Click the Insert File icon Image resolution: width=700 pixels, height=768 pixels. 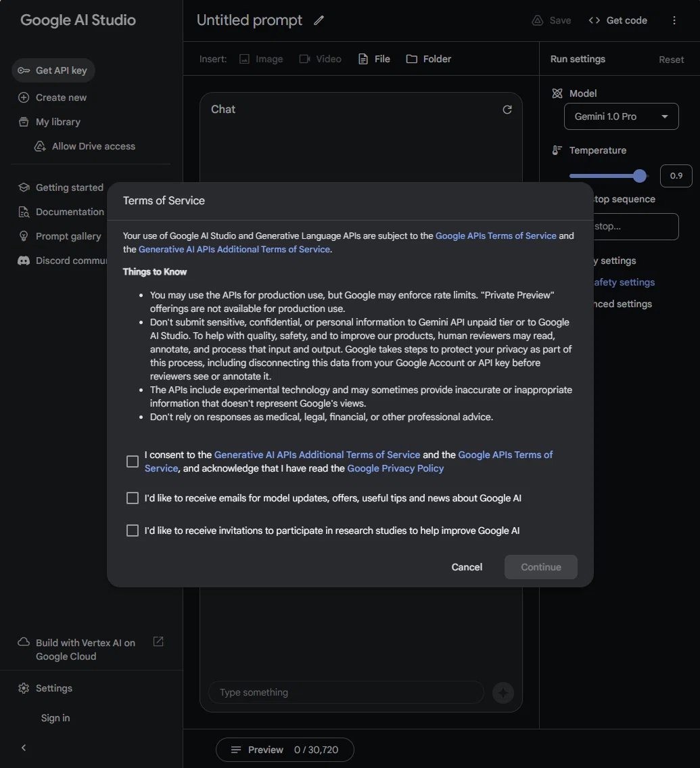tap(363, 60)
